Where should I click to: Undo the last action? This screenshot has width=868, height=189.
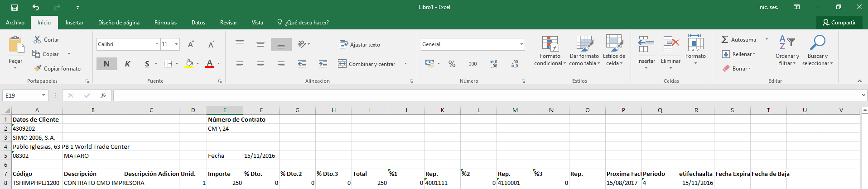pos(36,7)
